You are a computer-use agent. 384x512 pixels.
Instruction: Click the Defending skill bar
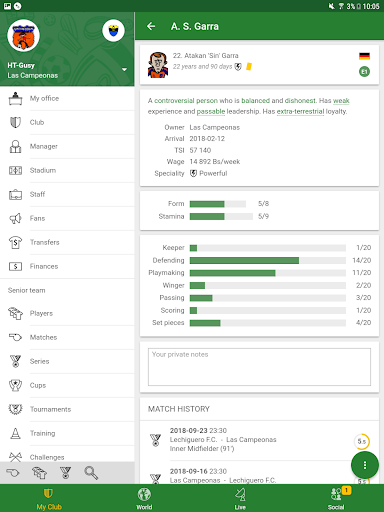(268, 260)
